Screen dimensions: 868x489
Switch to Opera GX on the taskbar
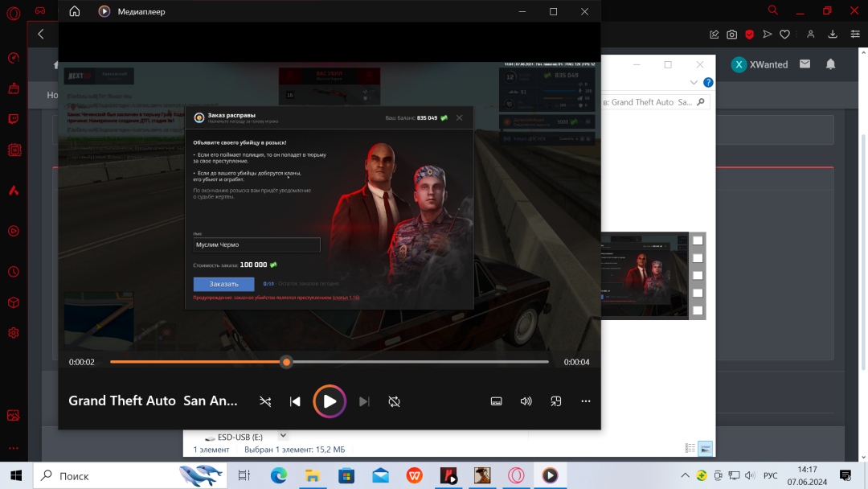click(516, 475)
